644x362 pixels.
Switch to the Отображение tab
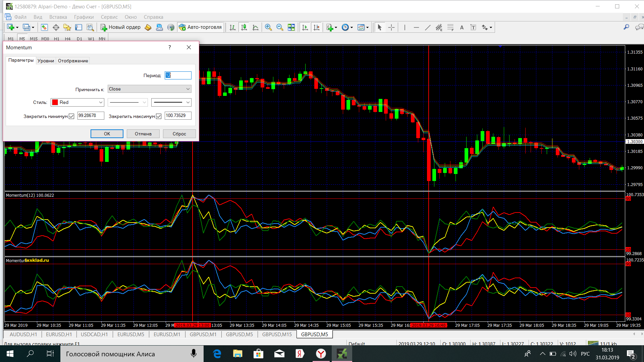73,61
